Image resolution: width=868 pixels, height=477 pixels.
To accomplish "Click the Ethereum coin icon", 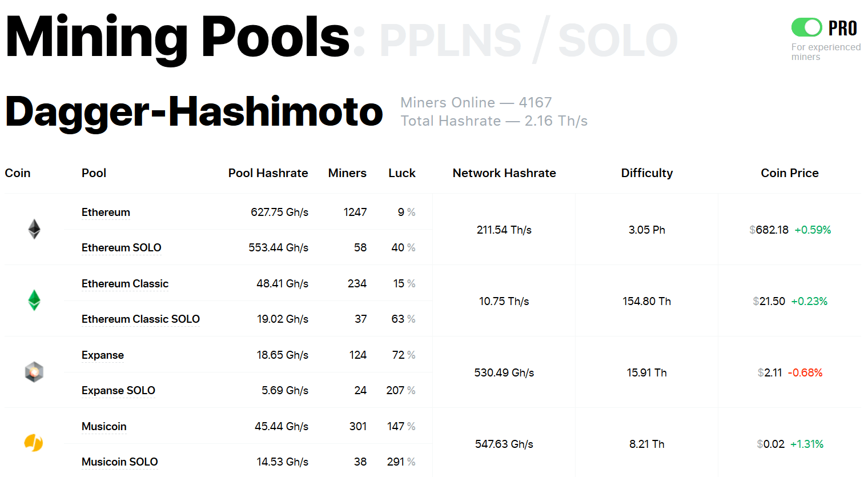I will pyautogui.click(x=34, y=229).
